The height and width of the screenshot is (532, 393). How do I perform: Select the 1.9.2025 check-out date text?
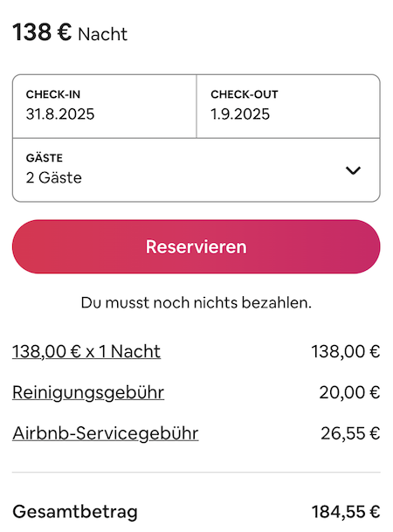pyautogui.click(x=240, y=114)
